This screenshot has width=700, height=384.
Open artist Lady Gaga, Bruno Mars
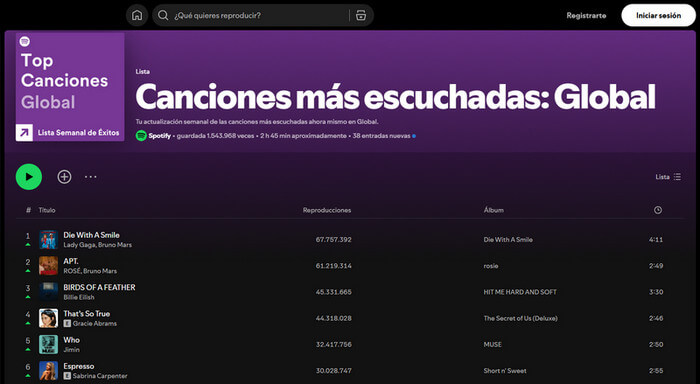(x=97, y=245)
